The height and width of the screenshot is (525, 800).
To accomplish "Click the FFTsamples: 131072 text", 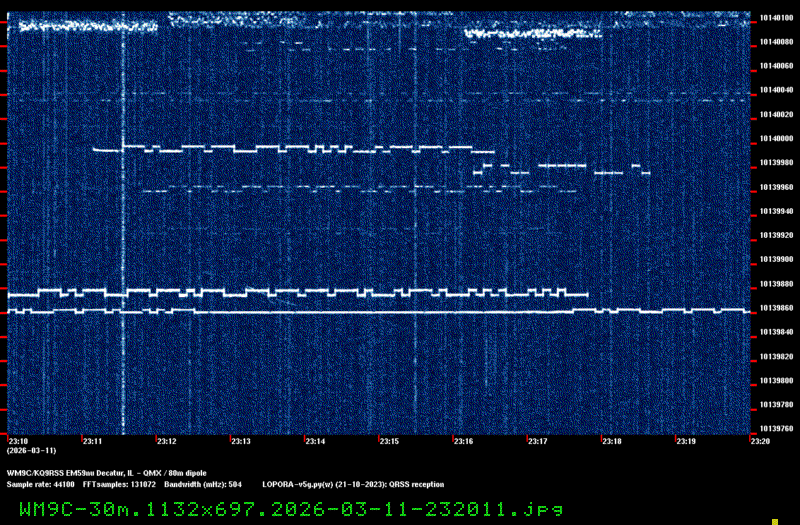I will (x=119, y=485).
